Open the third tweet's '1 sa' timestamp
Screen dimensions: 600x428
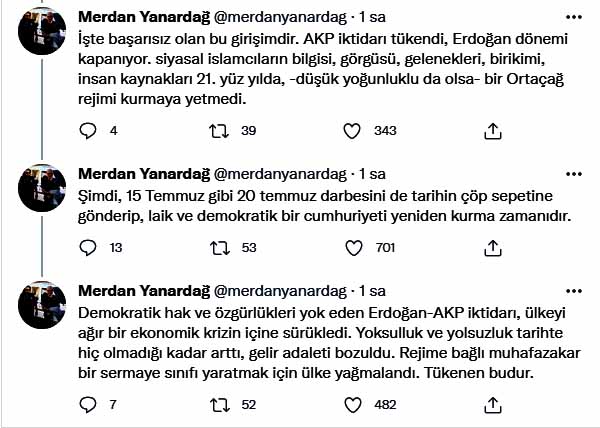(371, 290)
